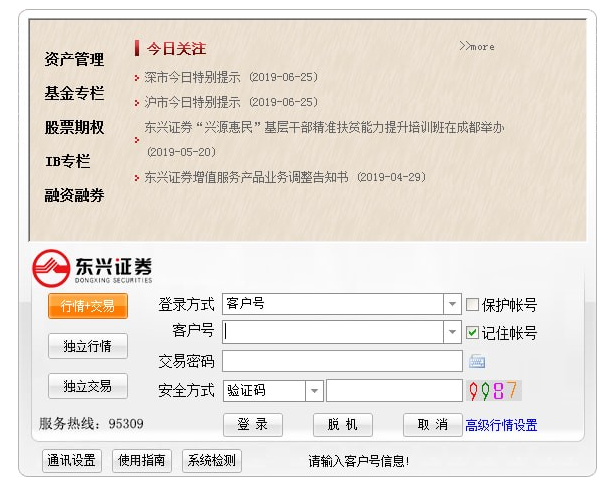Open 沪市今日特别提示 news item
The height and width of the screenshot is (484, 606).
coord(231,102)
